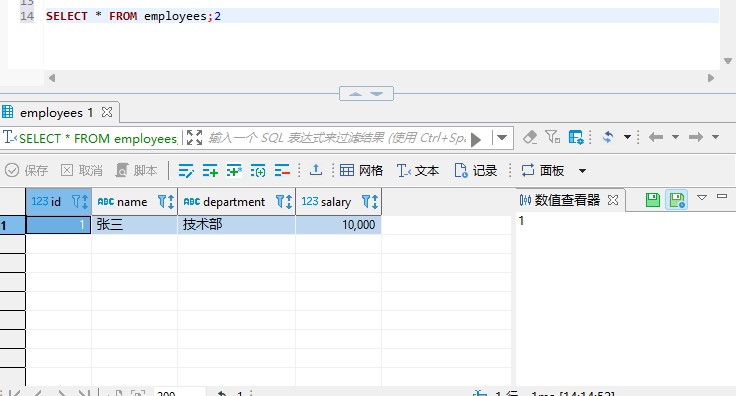Switch to 文本 text view
The image size is (736, 396).
click(418, 170)
